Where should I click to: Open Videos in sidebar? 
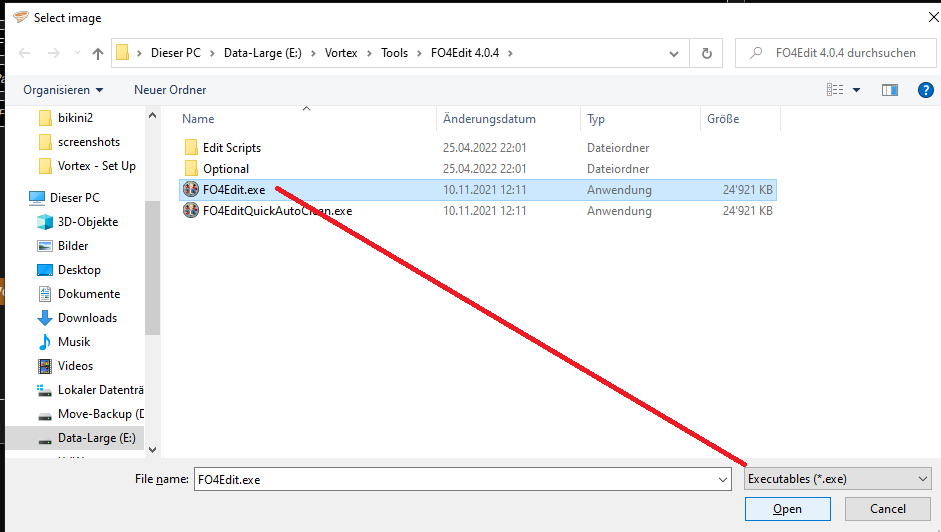click(76, 366)
